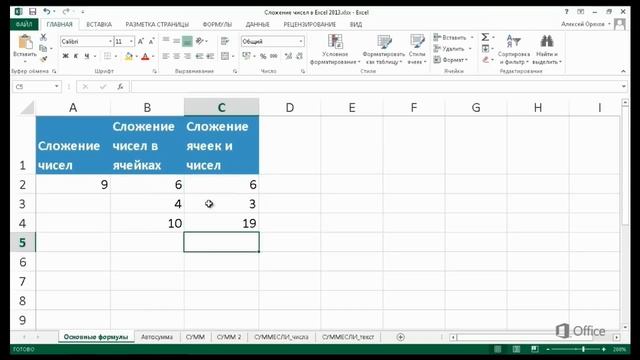640x360 pixels.
Task: Center cell text horizontally
Action: click(x=176, y=56)
